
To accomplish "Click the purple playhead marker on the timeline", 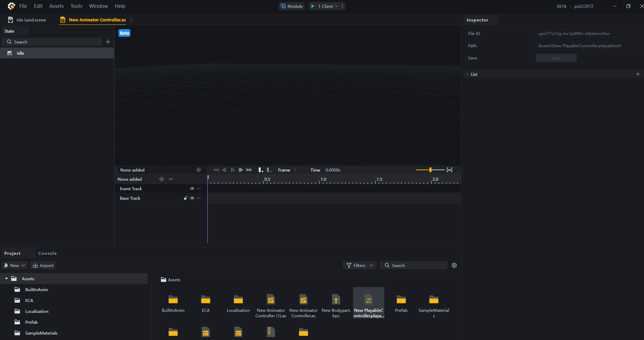I will tap(208, 177).
